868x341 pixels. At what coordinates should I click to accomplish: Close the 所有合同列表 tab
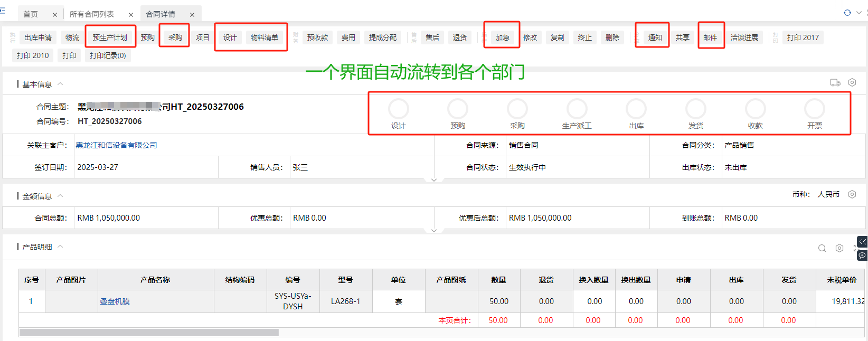131,15
